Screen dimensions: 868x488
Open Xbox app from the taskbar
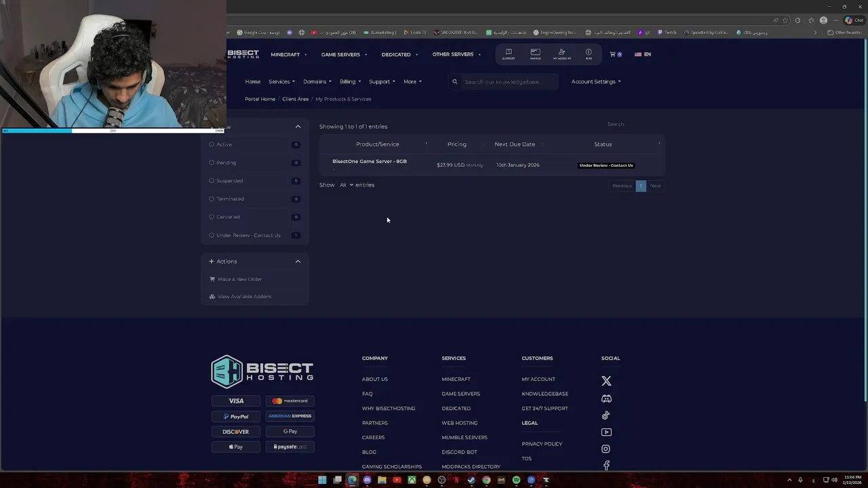pos(412,480)
